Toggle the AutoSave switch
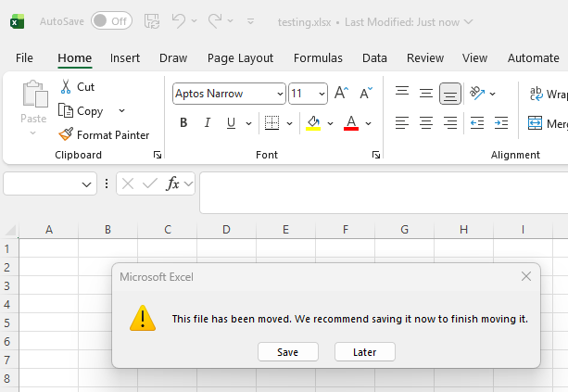 111,21
